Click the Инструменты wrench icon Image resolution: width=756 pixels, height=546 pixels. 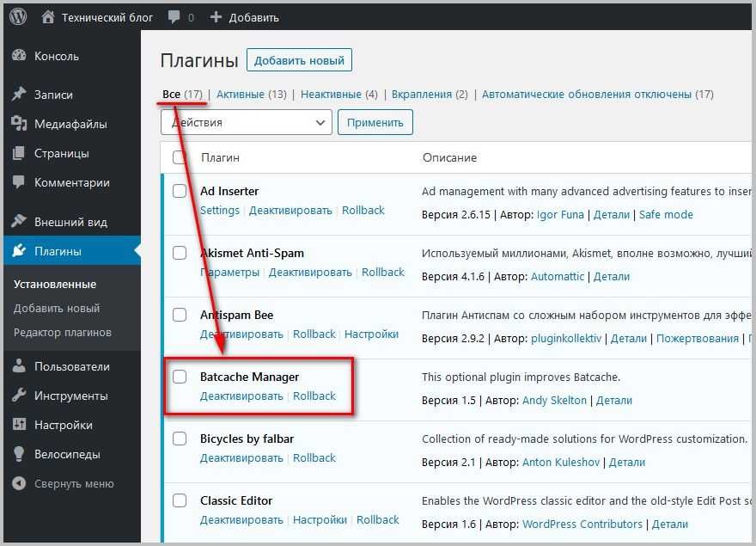coord(19,396)
